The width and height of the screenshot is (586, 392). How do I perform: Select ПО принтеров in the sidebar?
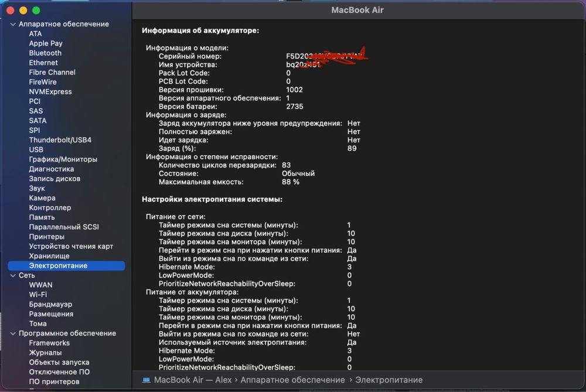[x=54, y=381]
